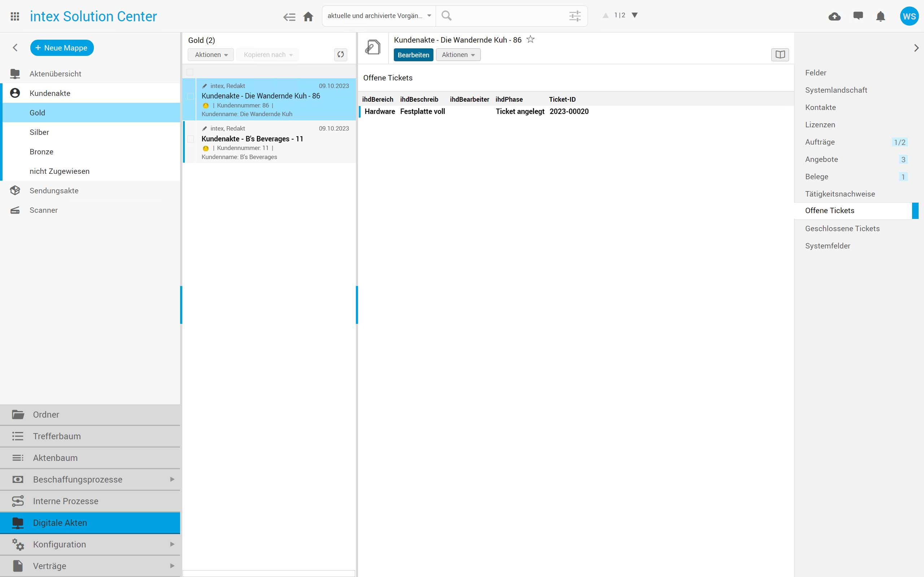Switch to Geschlossene Tickets section
Screen dimensions: 924x577
click(842, 229)
